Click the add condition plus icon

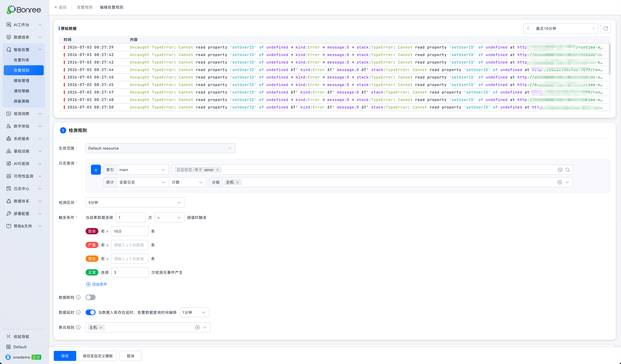point(88,284)
